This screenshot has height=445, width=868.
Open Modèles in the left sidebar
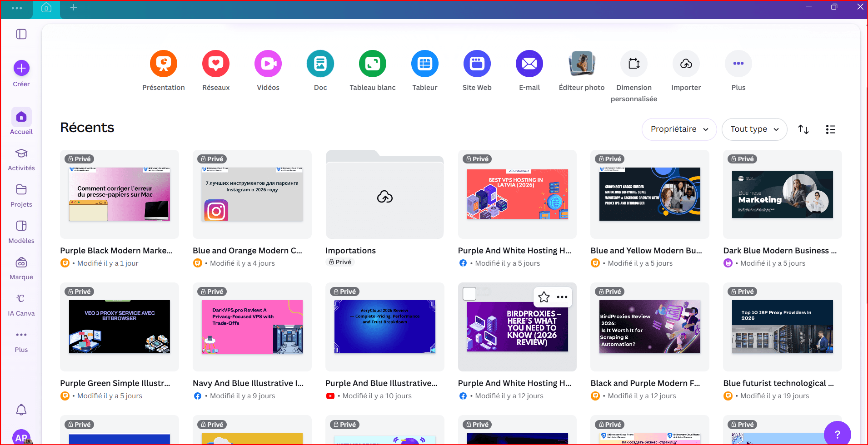click(21, 232)
